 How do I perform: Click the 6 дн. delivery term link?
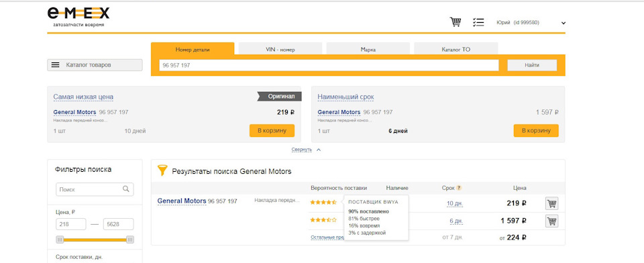point(456,221)
